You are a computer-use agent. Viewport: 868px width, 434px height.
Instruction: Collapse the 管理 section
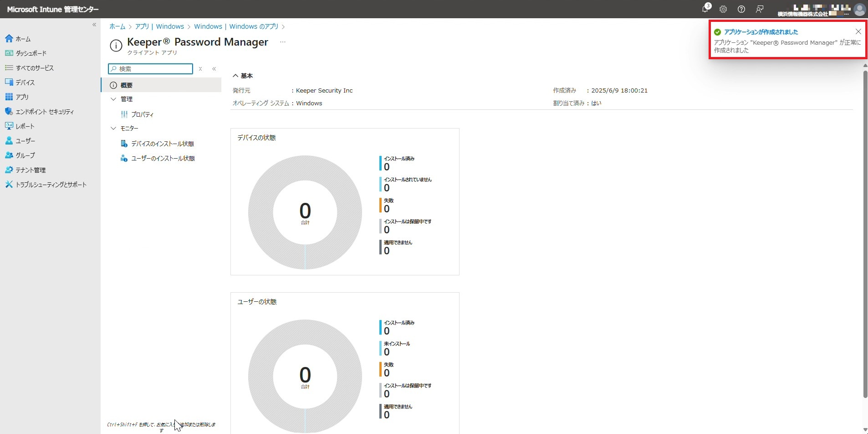click(x=114, y=99)
